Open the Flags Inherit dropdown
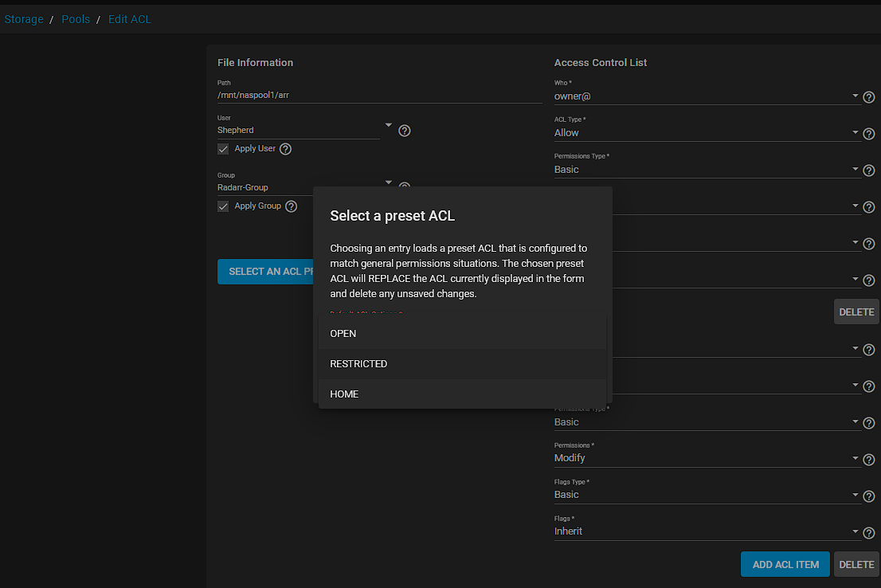The height and width of the screenshot is (588, 881). (855, 531)
